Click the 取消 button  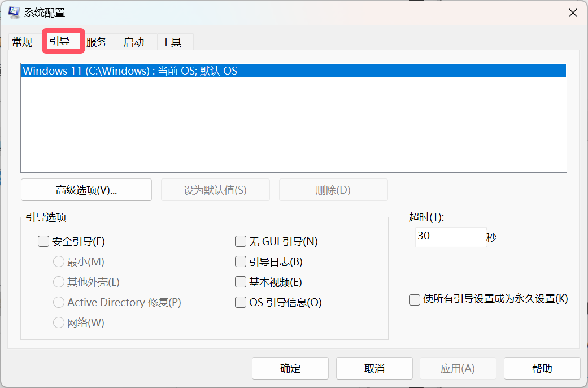374,368
